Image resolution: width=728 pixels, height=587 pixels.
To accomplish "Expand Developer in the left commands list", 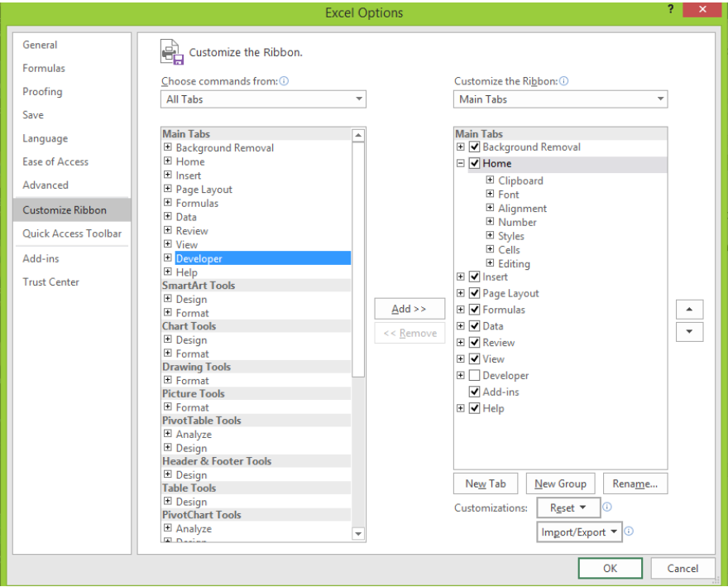I will (168, 258).
